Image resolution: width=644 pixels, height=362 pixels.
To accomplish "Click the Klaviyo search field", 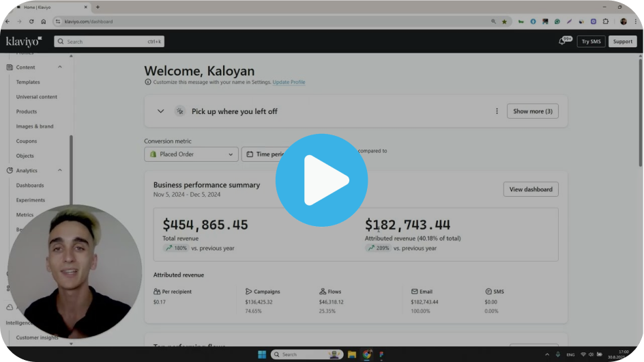I will tap(109, 42).
